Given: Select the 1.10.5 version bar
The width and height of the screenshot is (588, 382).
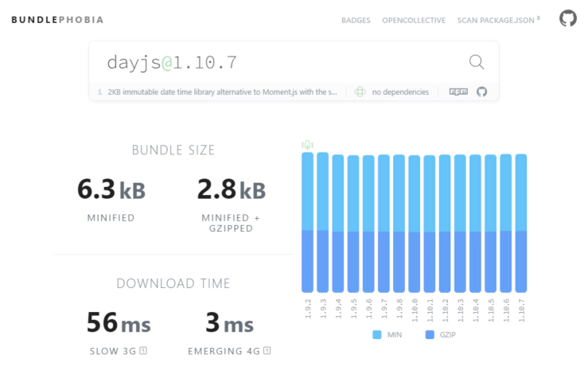Looking at the screenshot, I should (x=490, y=224).
